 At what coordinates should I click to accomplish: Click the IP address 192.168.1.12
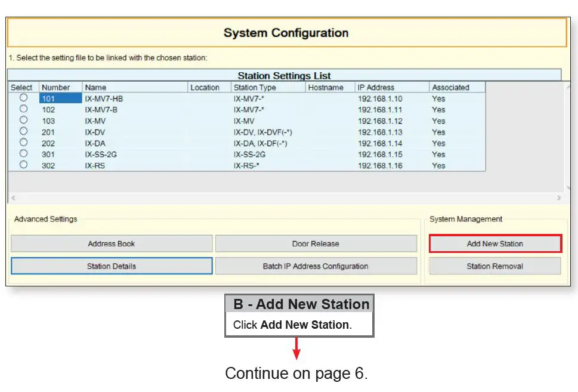(380, 121)
